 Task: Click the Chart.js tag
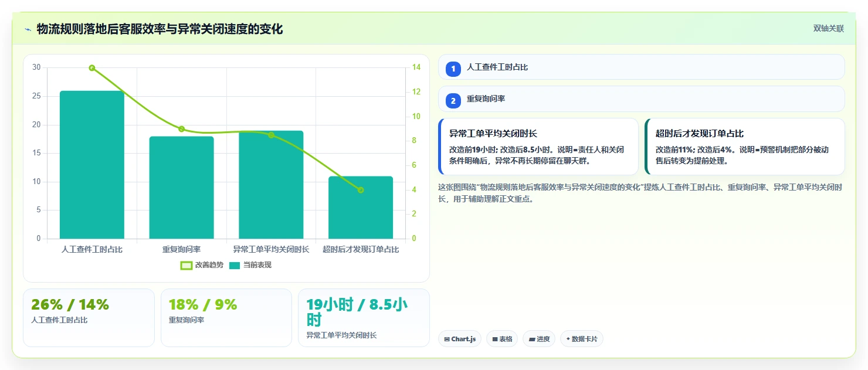point(460,339)
